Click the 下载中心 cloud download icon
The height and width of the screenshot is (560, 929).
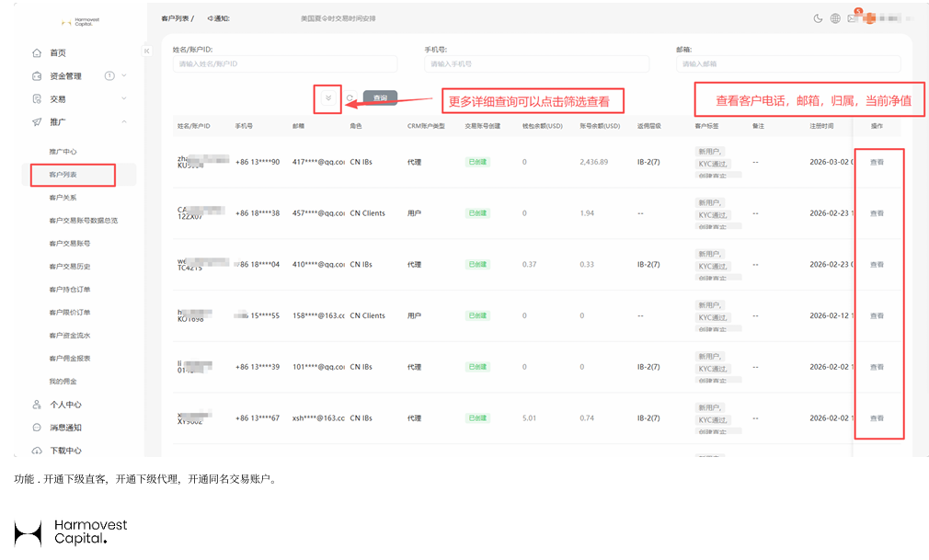tap(37, 451)
